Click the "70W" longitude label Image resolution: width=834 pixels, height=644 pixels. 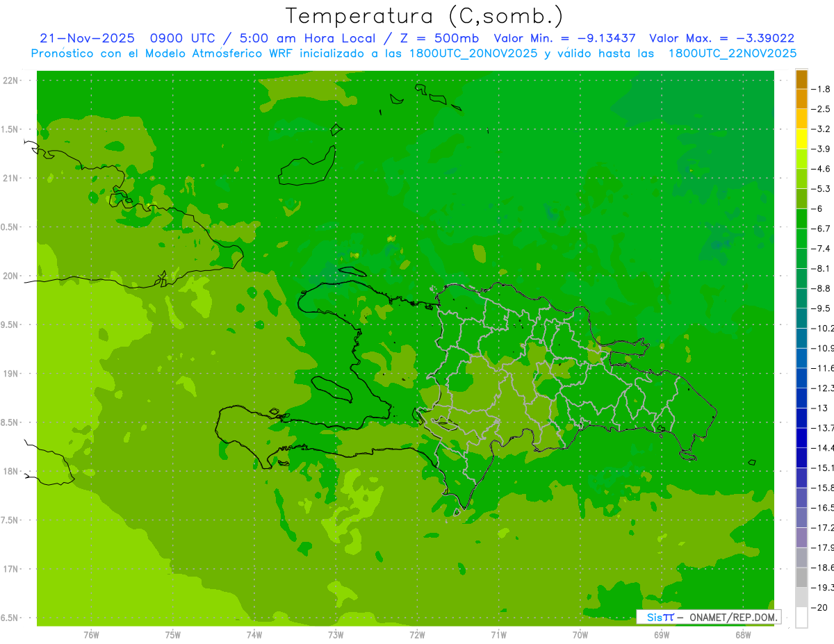[580, 635]
